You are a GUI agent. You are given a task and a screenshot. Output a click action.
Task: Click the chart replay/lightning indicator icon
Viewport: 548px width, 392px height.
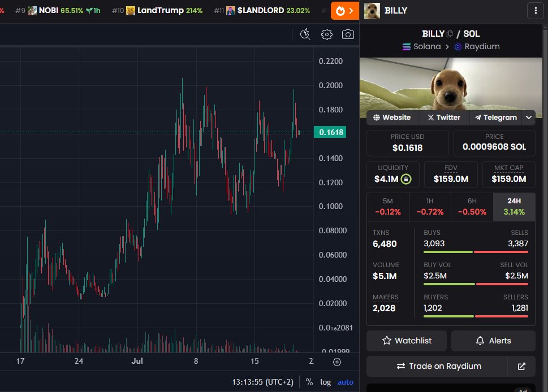(305, 34)
